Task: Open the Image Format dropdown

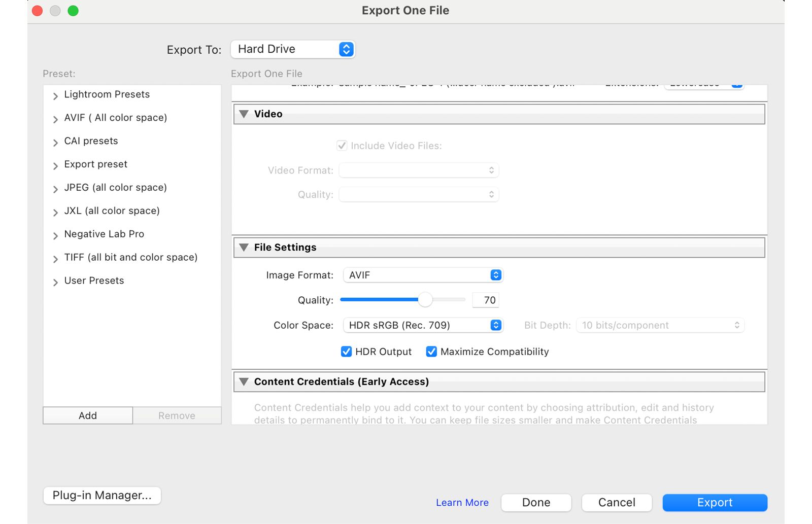Action: pos(423,274)
